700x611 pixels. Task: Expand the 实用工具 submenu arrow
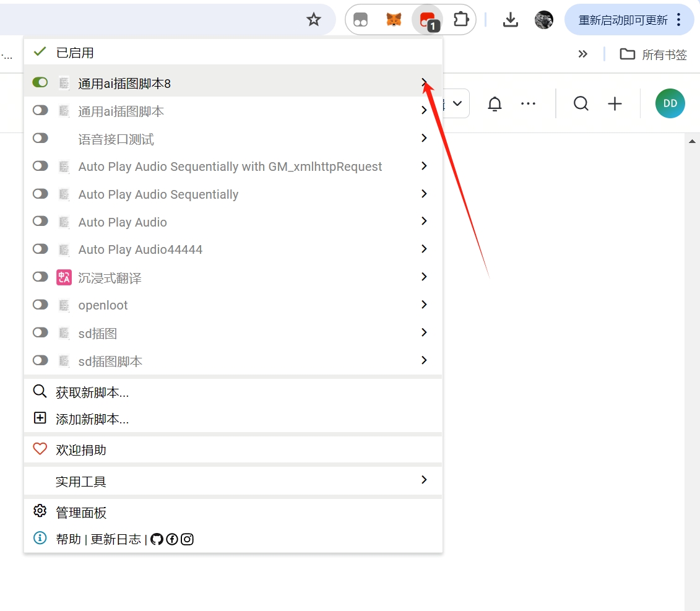point(424,480)
